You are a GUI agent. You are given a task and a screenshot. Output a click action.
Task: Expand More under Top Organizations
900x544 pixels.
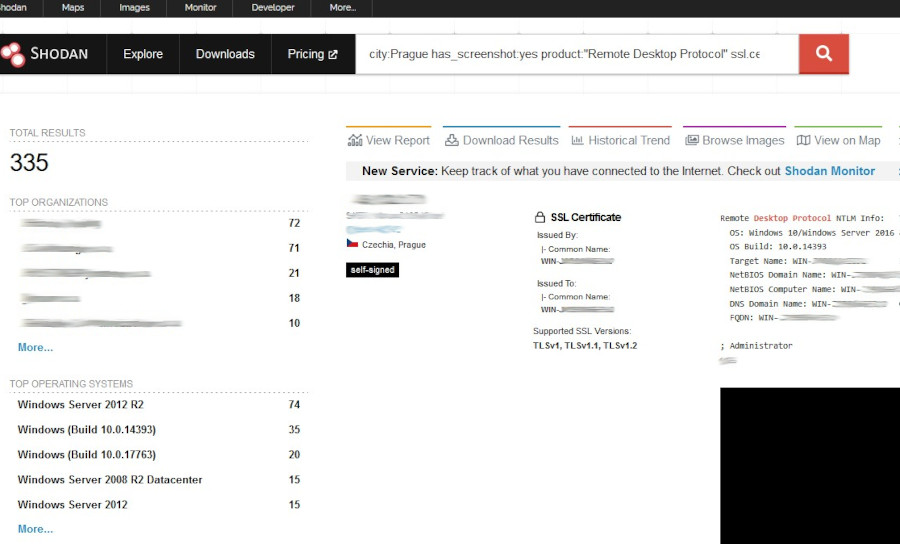coord(35,347)
